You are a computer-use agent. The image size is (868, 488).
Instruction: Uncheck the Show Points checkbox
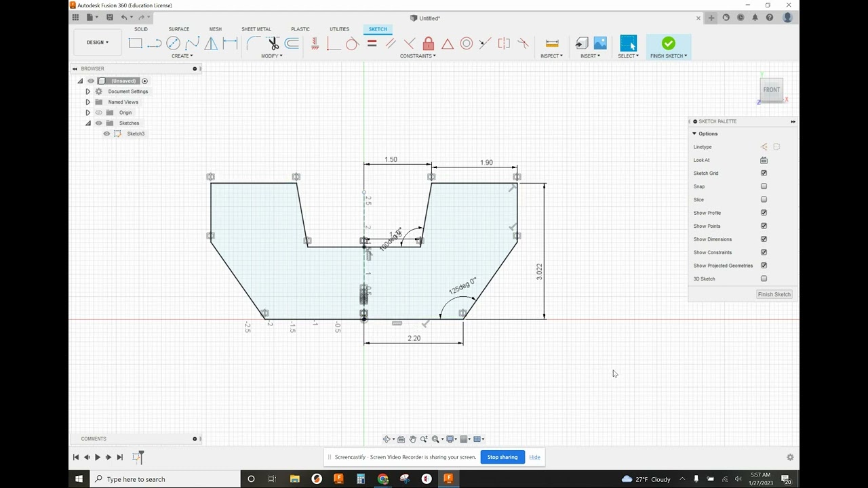pos(764,226)
